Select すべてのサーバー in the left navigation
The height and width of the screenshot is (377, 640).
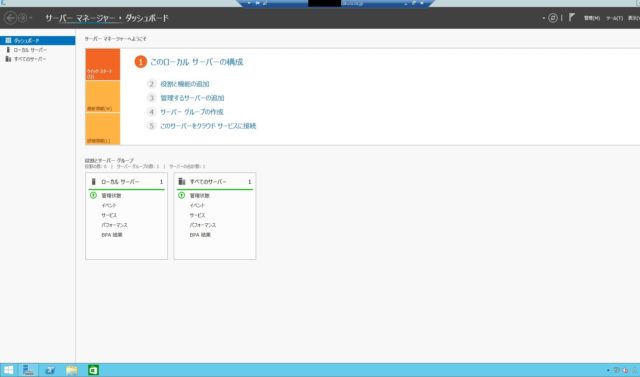coord(38,59)
